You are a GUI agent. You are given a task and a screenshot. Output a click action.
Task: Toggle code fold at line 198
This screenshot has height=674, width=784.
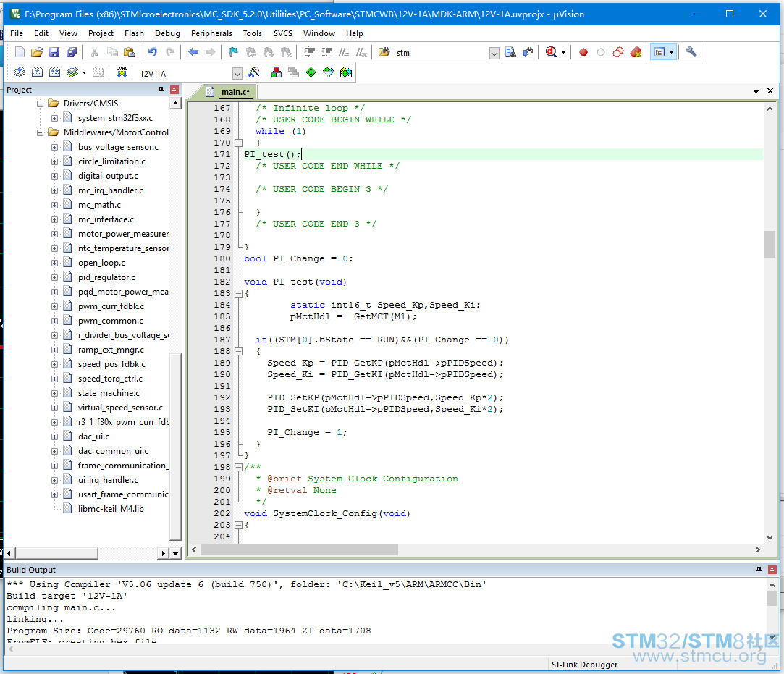coord(239,467)
